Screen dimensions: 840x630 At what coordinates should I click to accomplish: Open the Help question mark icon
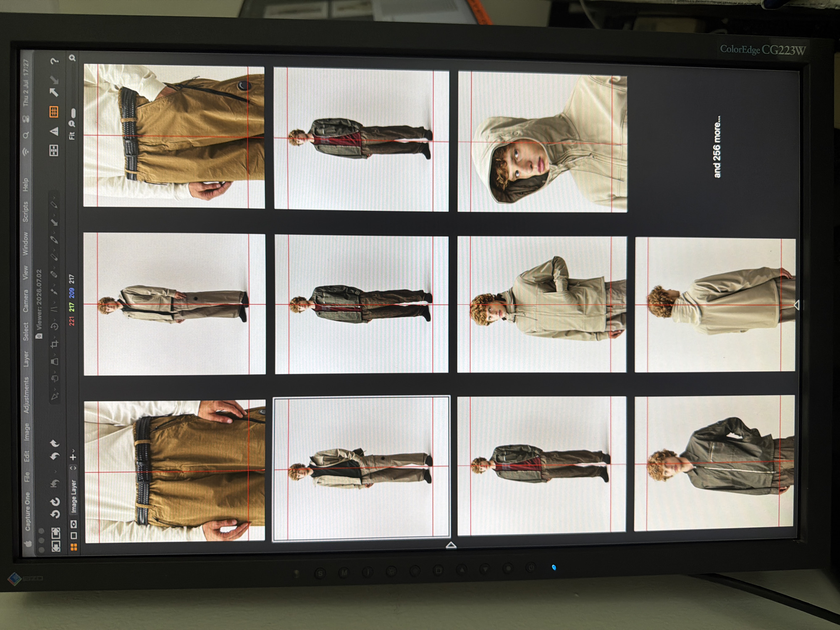tap(54, 61)
